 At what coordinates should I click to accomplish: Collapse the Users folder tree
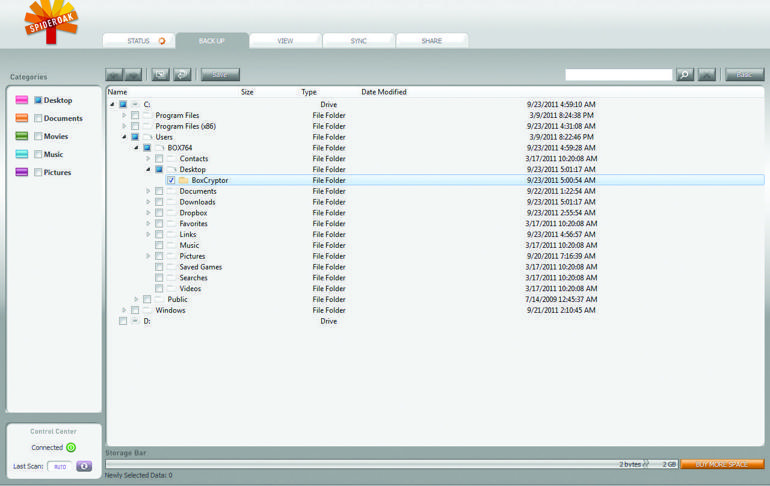[124, 137]
